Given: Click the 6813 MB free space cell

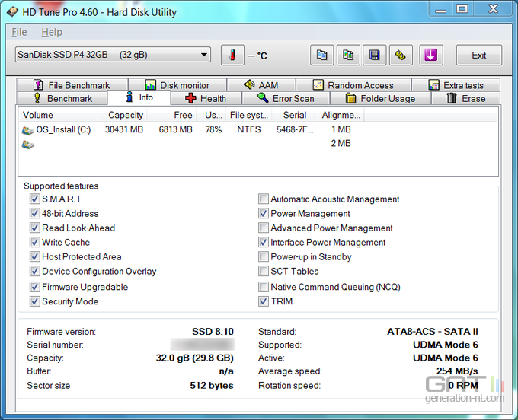Looking at the screenshot, I should [x=175, y=129].
